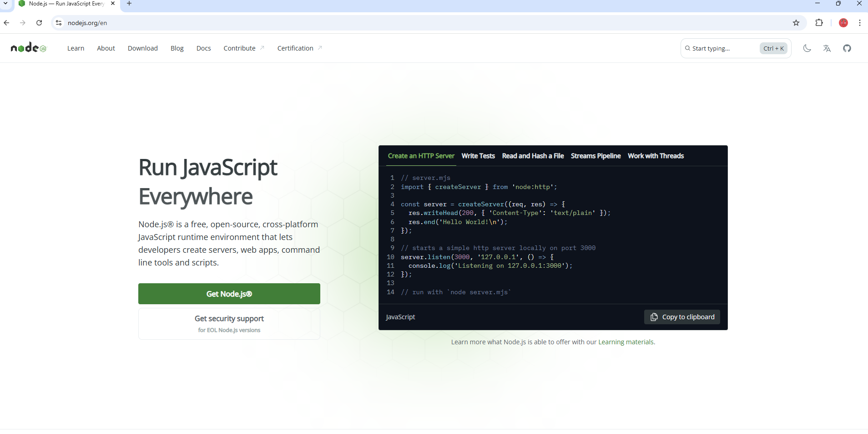Switch to the Write Tests tab

click(x=478, y=155)
